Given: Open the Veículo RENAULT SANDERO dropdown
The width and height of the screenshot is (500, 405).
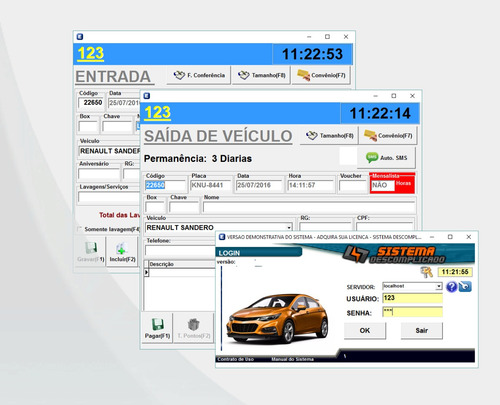Looking at the screenshot, I should [289, 228].
